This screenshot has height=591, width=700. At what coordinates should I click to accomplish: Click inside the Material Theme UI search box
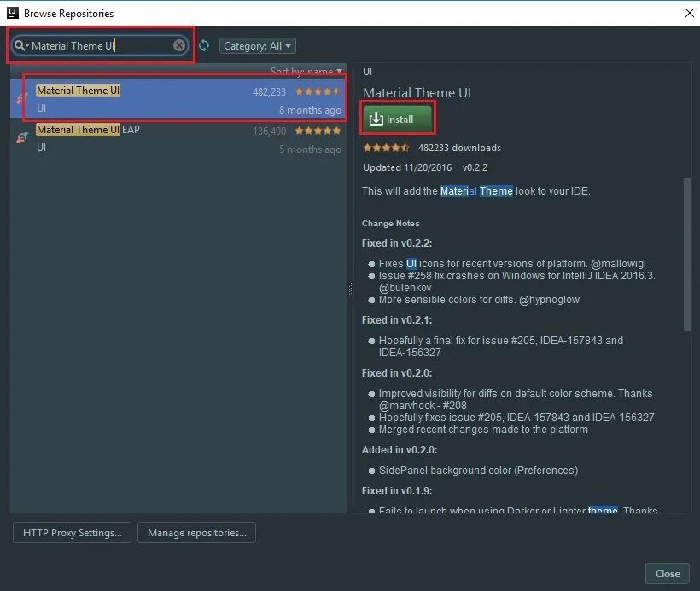pyautogui.click(x=101, y=45)
